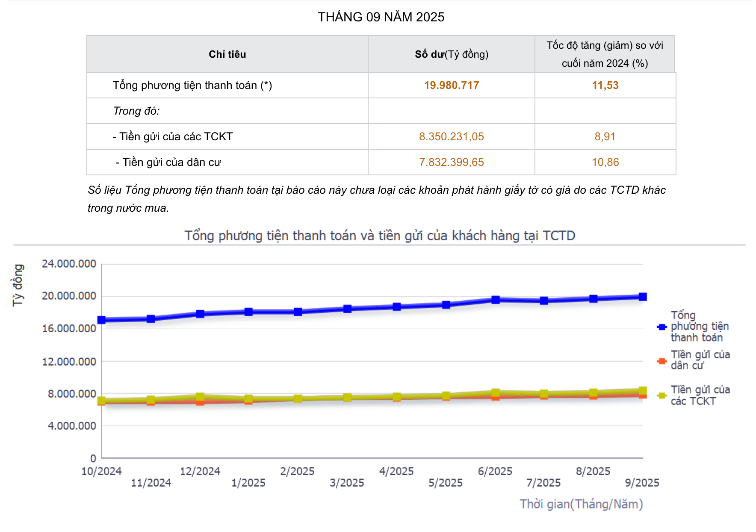Click the yellow data point at 6/2025
The height and width of the screenshot is (532, 756).
pyautogui.click(x=496, y=391)
